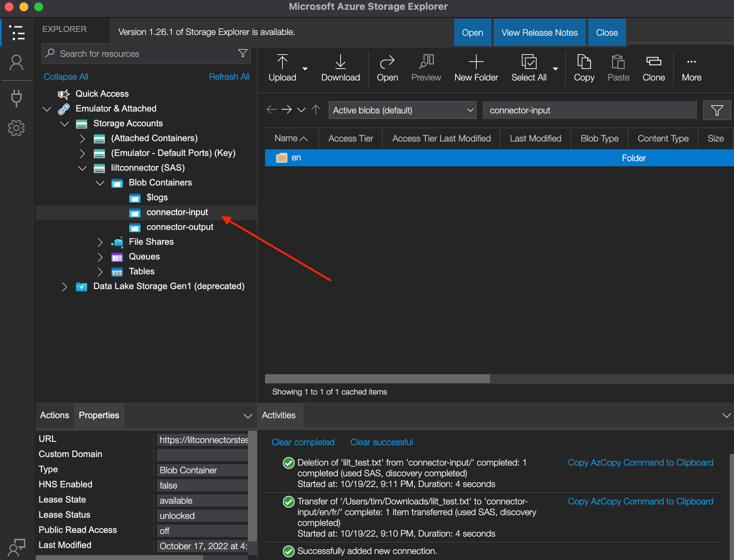This screenshot has width=734, height=560.
Task: Click the Collapse All link
Action: 66,77
